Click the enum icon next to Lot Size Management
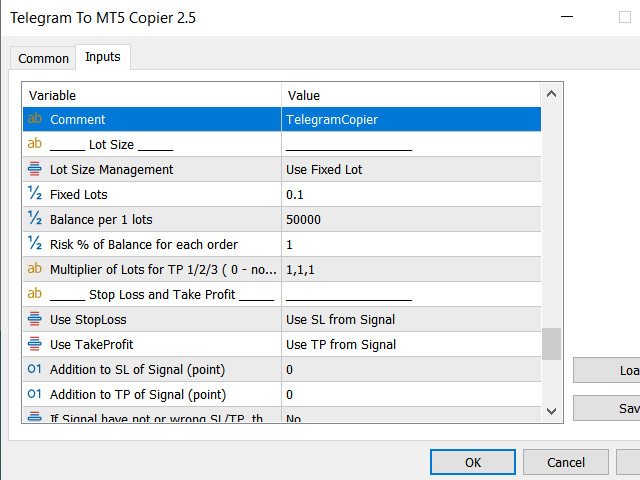Image resolution: width=640 pixels, height=480 pixels. [35, 170]
